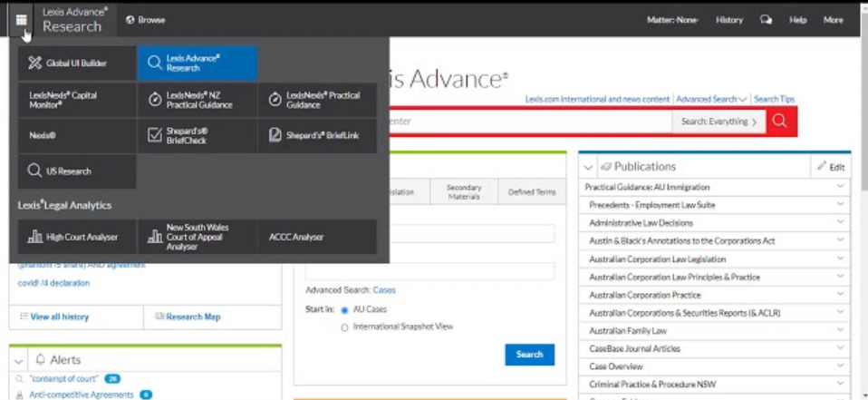Image resolution: width=868 pixels, height=400 pixels.
Task: Open Advanced Search Cases link
Action: (384, 290)
